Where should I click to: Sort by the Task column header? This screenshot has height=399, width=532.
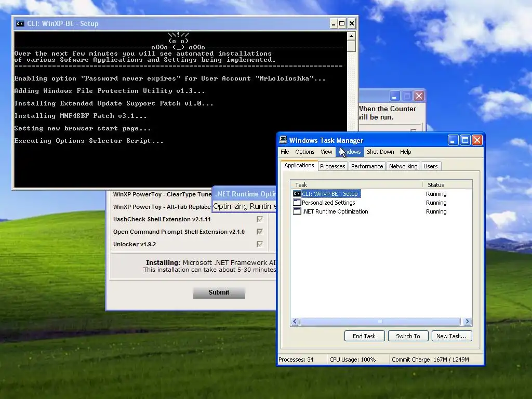[356, 185]
